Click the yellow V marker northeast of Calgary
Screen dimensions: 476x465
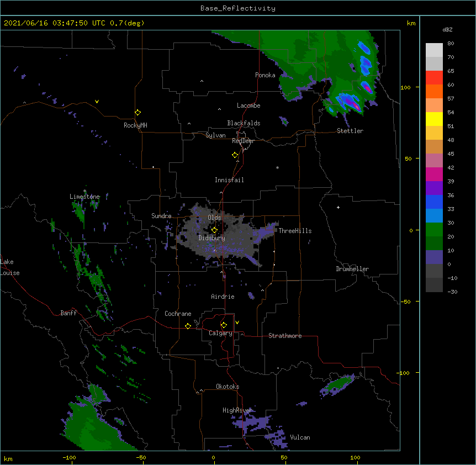[237, 323]
